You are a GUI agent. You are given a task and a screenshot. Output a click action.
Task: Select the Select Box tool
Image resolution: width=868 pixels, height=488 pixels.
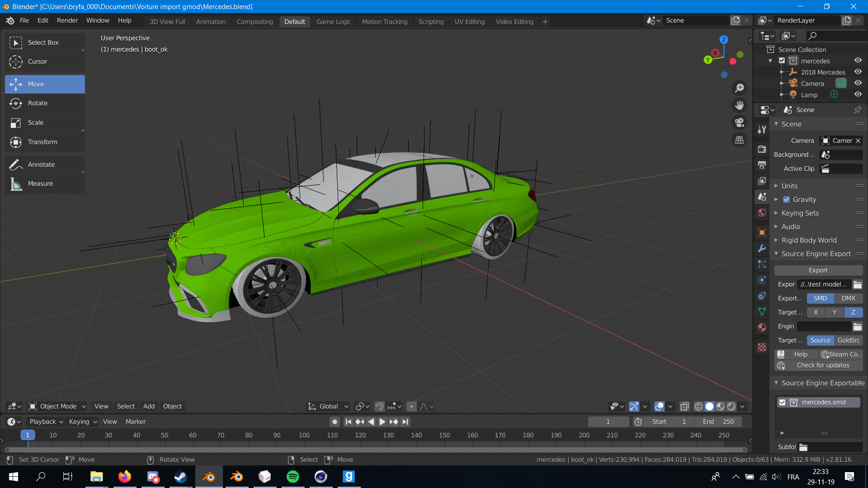(x=45, y=42)
